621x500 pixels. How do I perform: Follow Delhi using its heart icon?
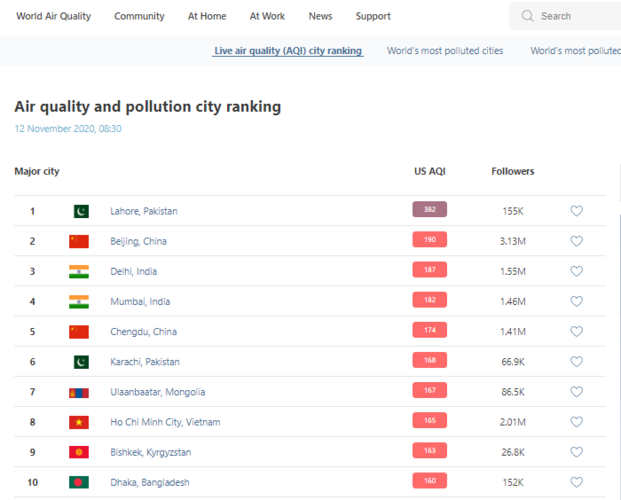(x=576, y=271)
